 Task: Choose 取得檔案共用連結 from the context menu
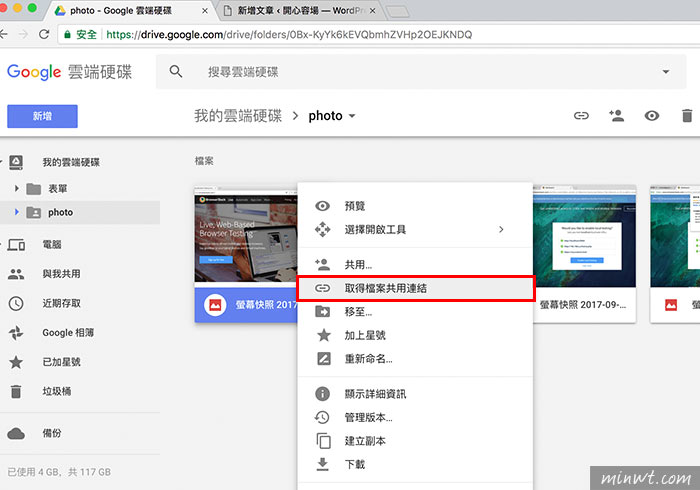coord(415,288)
